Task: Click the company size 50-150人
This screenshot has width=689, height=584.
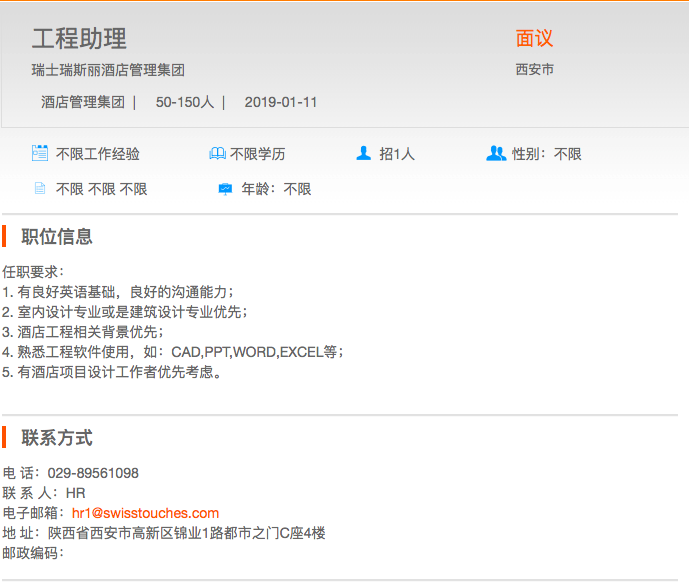Action: 185,102
